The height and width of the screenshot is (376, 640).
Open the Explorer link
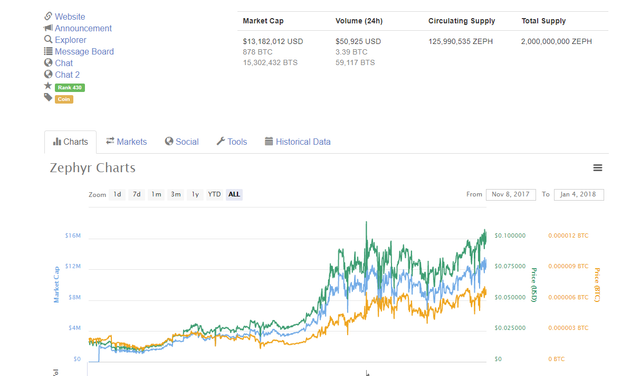pos(71,40)
